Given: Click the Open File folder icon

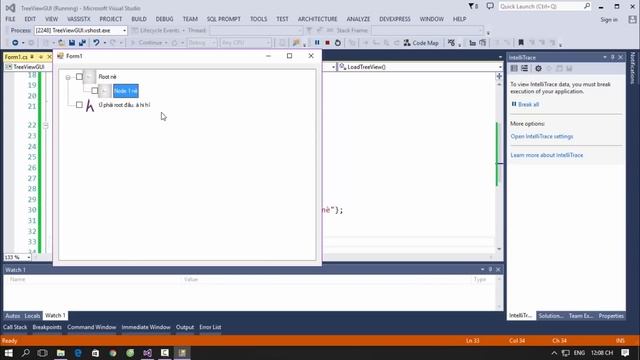Looking at the screenshot, I should pos(61,42).
